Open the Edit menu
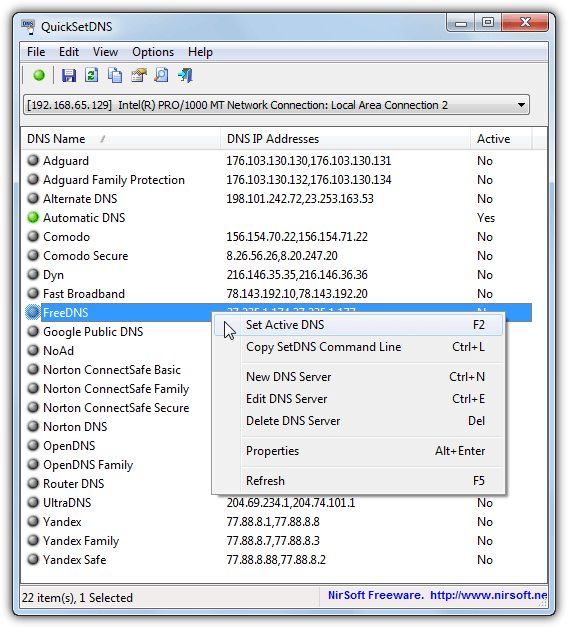 click(x=69, y=52)
